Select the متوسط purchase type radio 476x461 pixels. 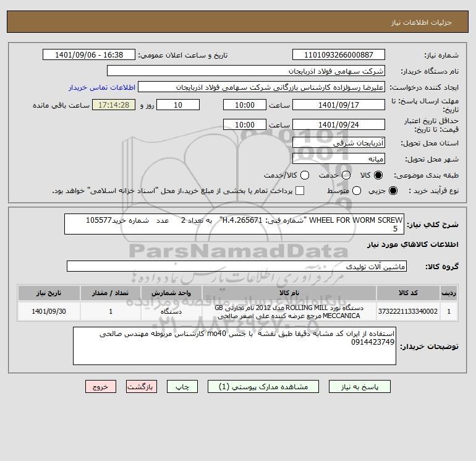[357, 191]
